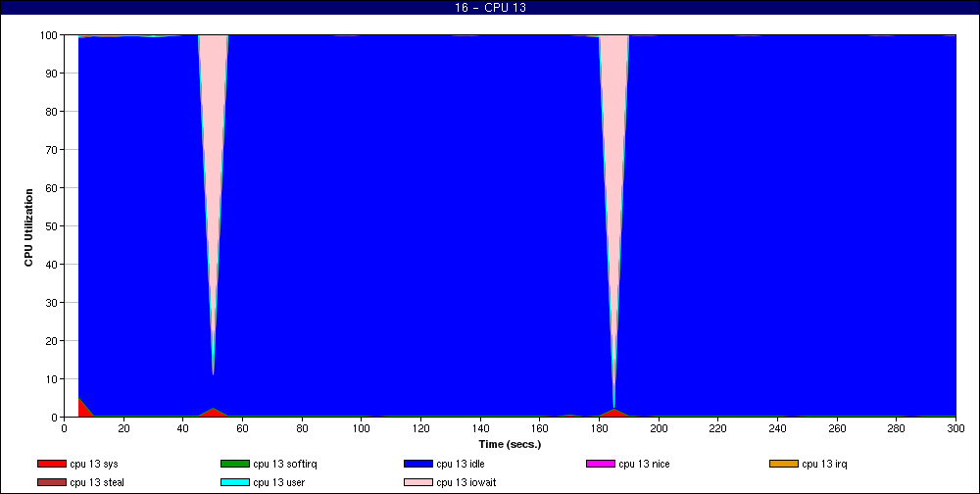Click the chart title '16 - CPU 13'

coord(490,8)
